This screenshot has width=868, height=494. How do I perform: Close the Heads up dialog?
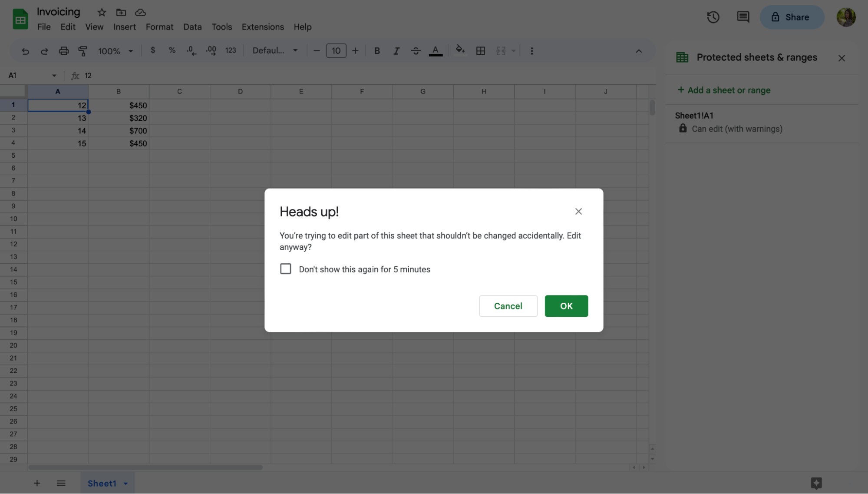pyautogui.click(x=578, y=212)
